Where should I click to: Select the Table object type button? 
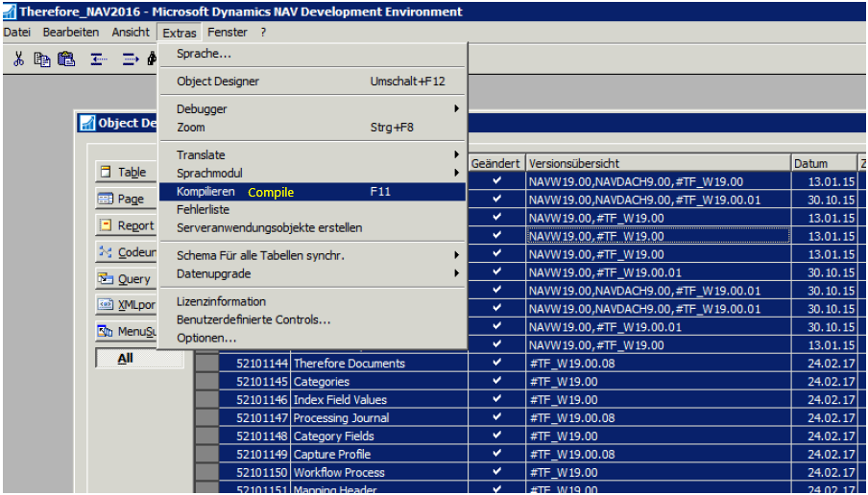point(126,173)
